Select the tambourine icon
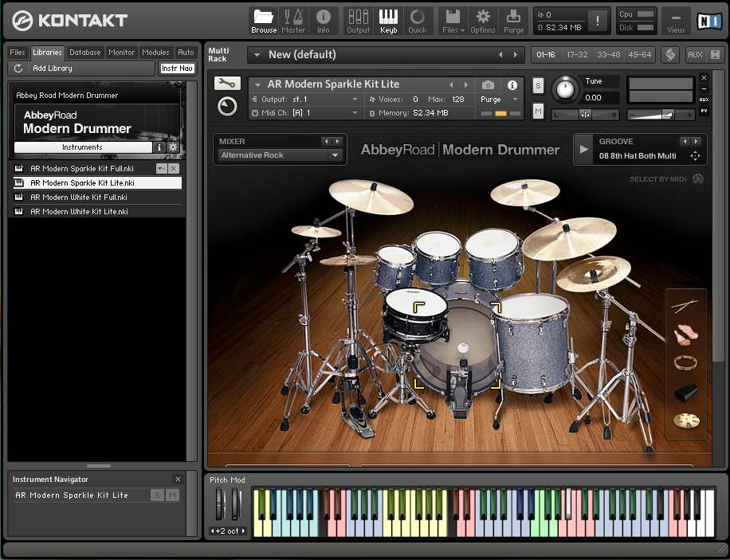Image resolution: width=730 pixels, height=560 pixels. 686,362
